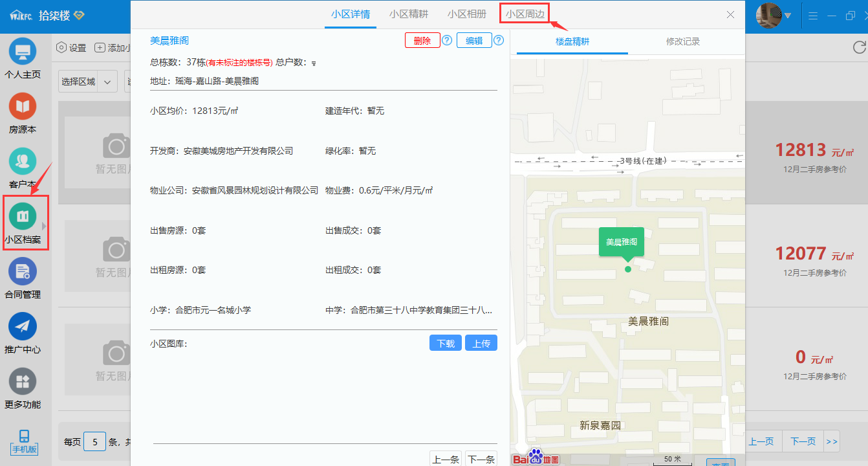
Task: Switch to 手机版 mobile icon
Action: click(25, 441)
